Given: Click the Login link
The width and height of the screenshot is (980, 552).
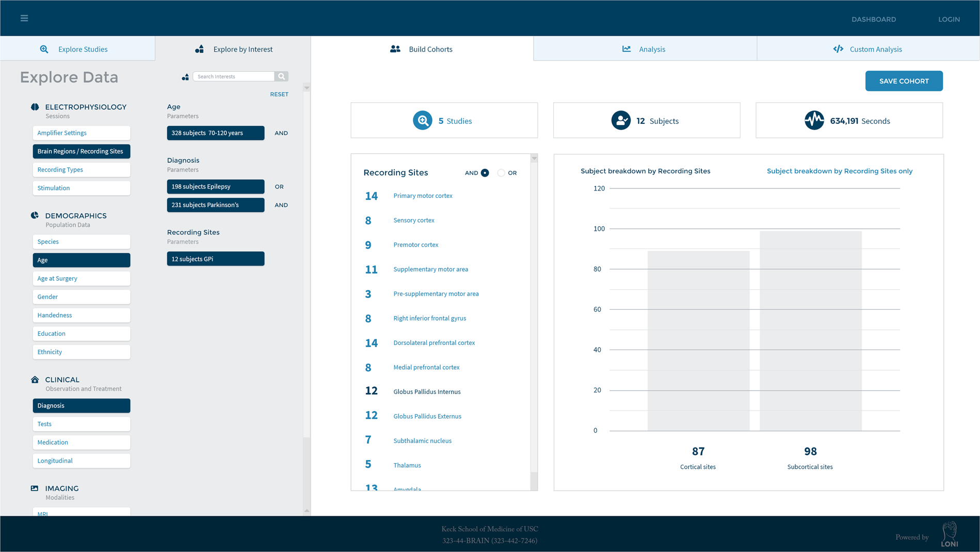Looking at the screenshot, I should 949,19.
